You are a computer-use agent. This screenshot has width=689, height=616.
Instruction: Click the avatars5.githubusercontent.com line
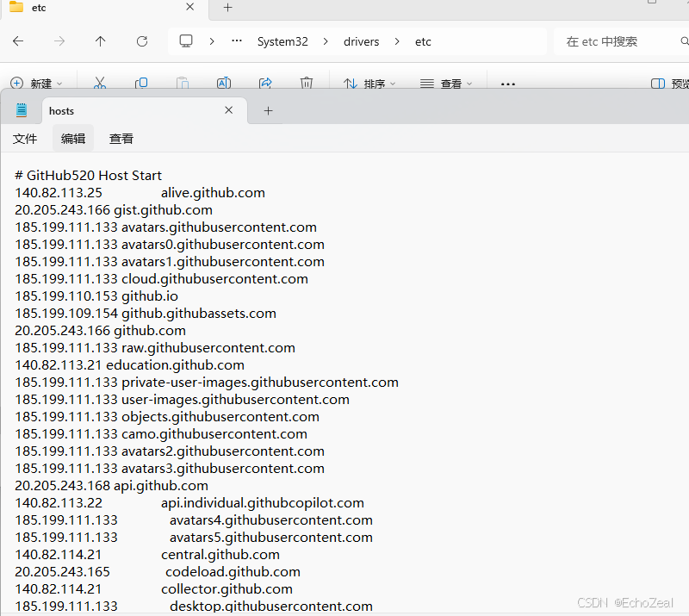pyautogui.click(x=194, y=537)
